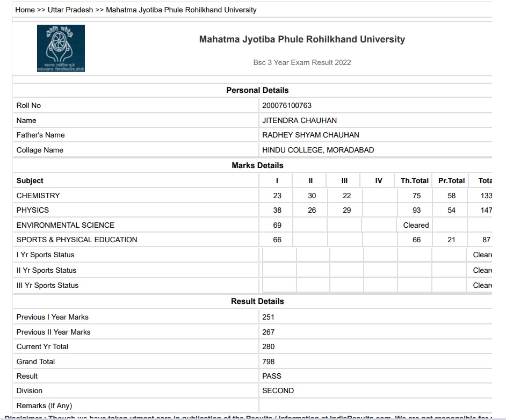Viewport: 506px width, 420px height.
Task: Click the 'Personal Details' section header
Action: [x=257, y=90]
